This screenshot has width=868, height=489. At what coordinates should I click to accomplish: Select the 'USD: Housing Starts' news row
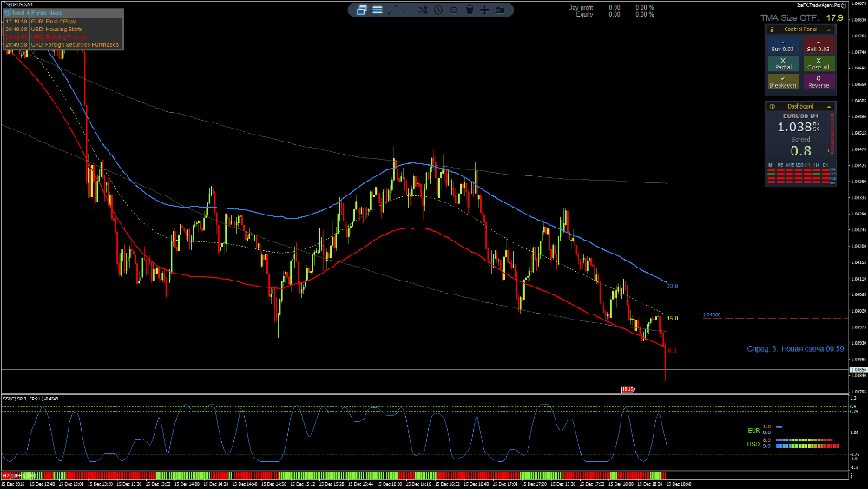(63, 30)
